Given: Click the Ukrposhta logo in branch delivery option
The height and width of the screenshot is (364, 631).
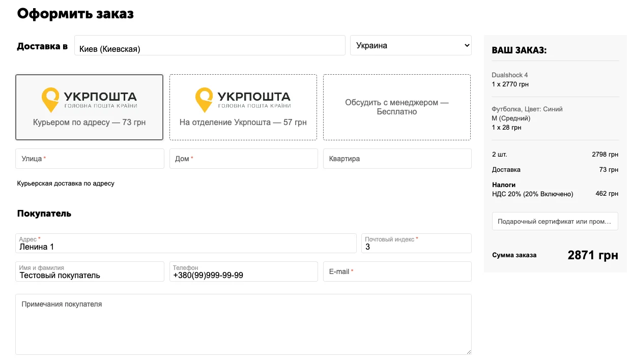Looking at the screenshot, I should 243,100.
